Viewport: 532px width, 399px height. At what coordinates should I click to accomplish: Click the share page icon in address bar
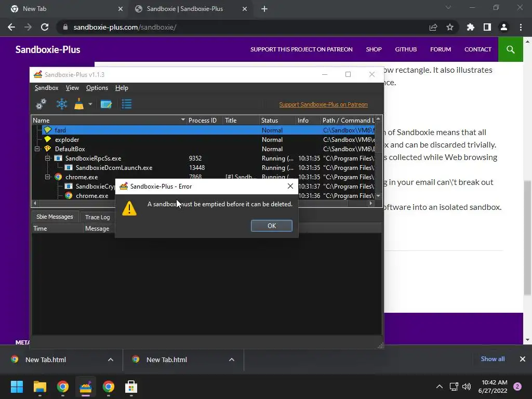coord(433,27)
